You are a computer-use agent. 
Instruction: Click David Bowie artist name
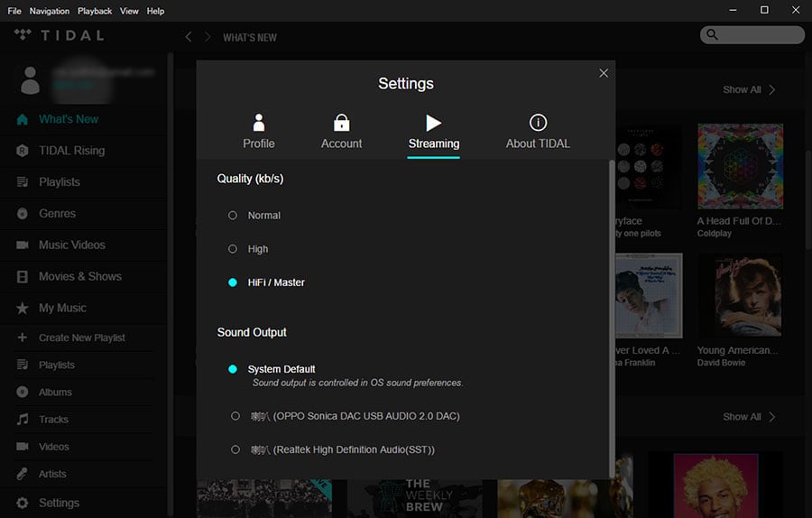pyautogui.click(x=722, y=363)
